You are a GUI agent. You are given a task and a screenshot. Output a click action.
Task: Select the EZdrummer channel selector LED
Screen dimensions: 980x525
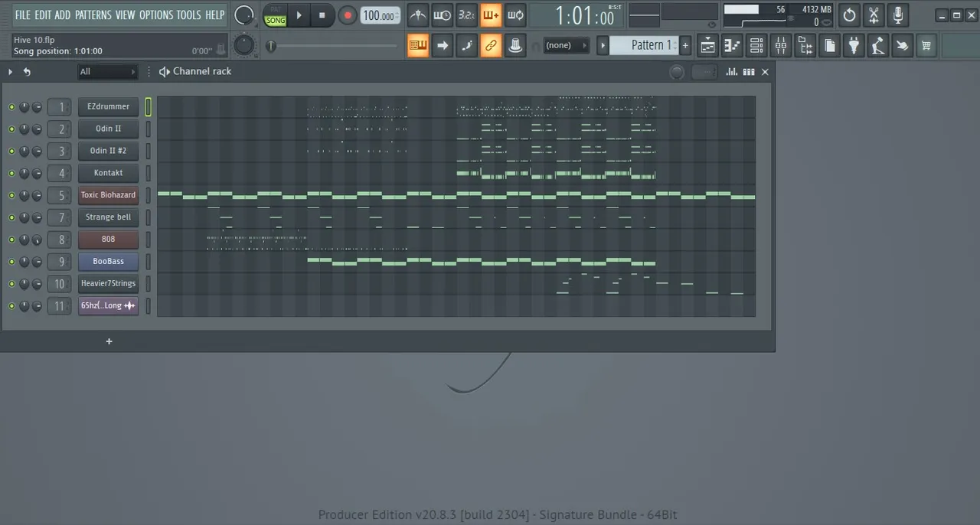point(149,107)
